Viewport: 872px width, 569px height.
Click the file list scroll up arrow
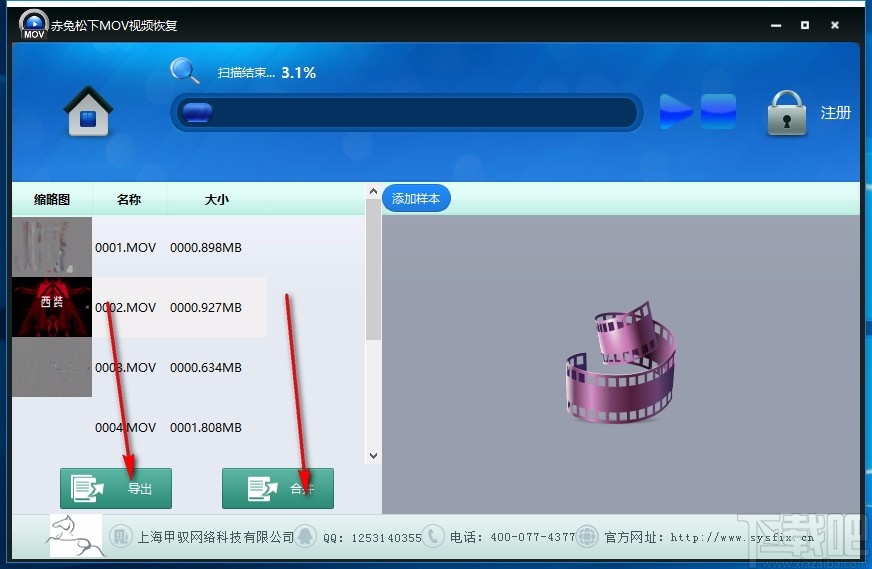[x=373, y=192]
